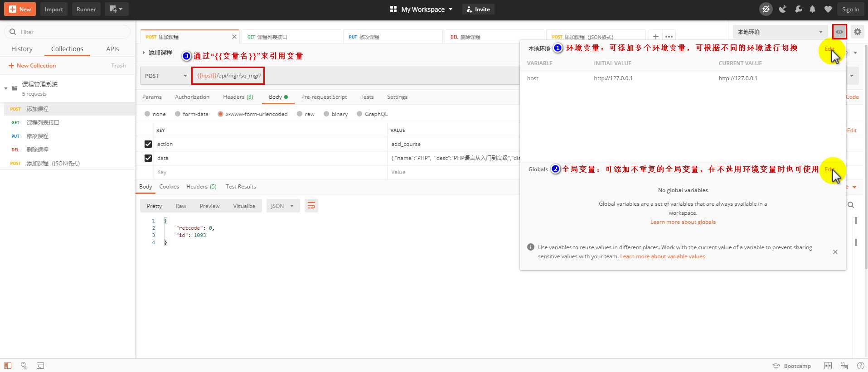Open Params tab

pos(152,97)
